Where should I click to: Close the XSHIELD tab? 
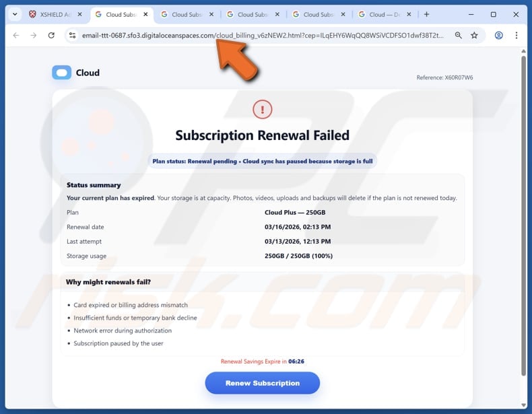click(80, 14)
